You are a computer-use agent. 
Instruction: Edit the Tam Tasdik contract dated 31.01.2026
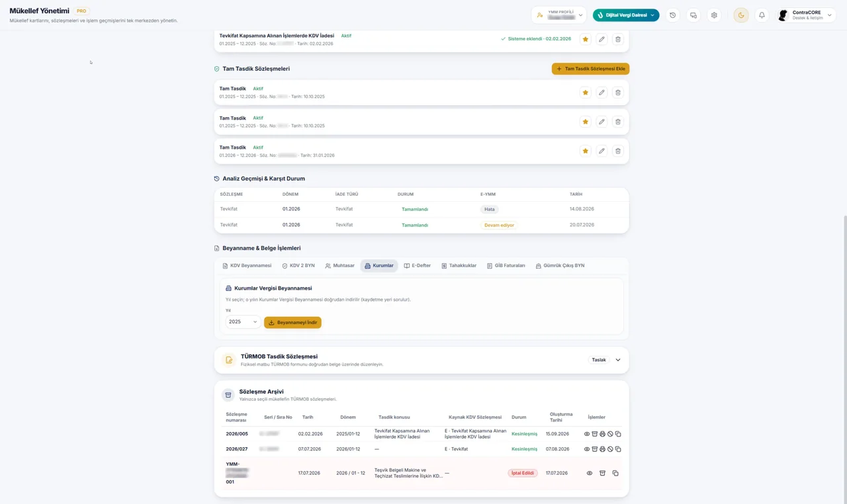click(x=602, y=151)
